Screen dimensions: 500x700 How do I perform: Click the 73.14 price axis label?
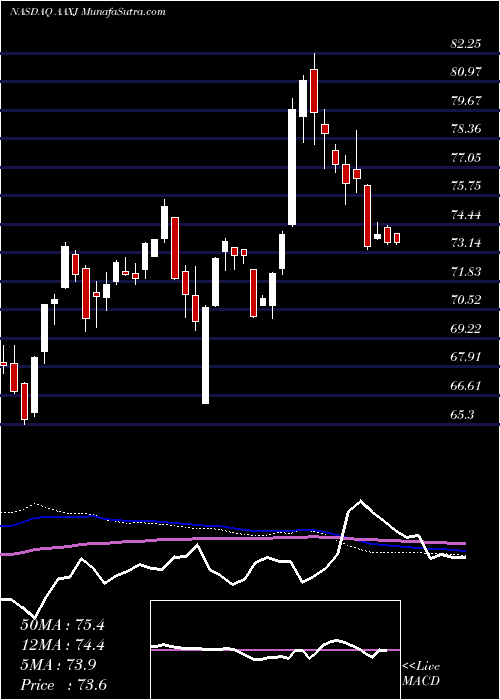[x=466, y=243]
